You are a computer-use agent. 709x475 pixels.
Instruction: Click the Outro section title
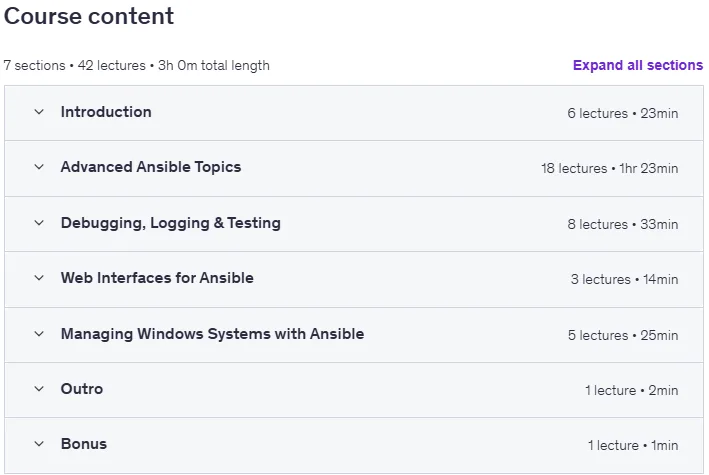click(x=82, y=389)
